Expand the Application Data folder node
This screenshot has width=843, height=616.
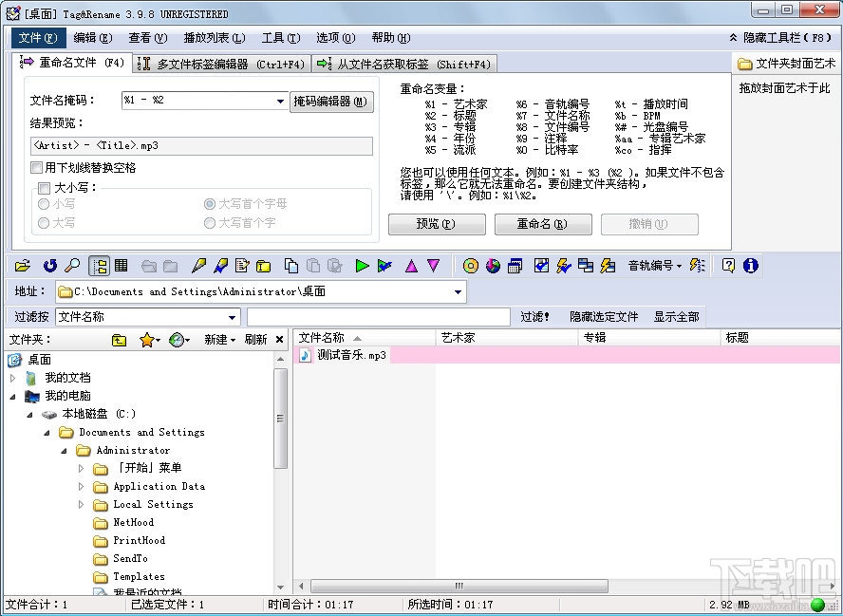click(x=82, y=487)
